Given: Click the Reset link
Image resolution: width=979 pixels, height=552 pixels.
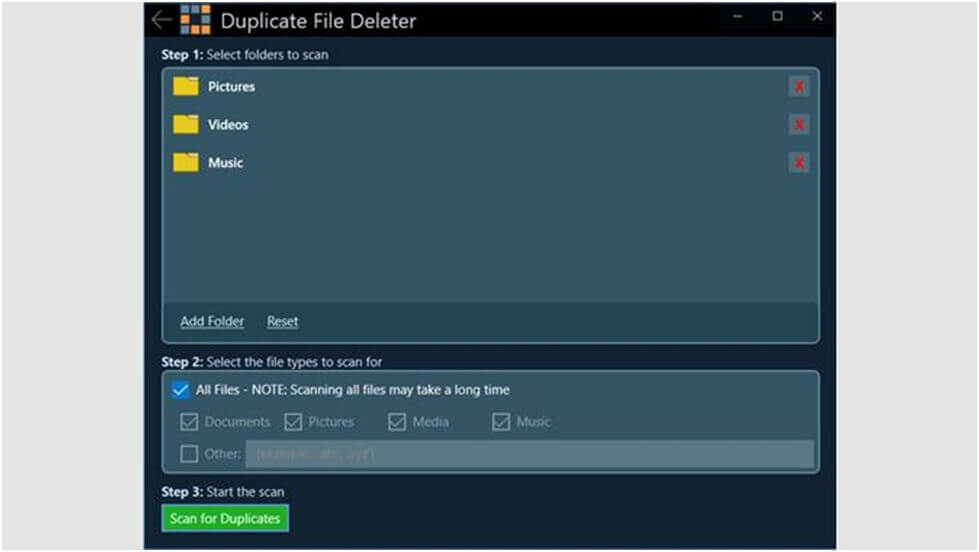Looking at the screenshot, I should pyautogui.click(x=282, y=322).
